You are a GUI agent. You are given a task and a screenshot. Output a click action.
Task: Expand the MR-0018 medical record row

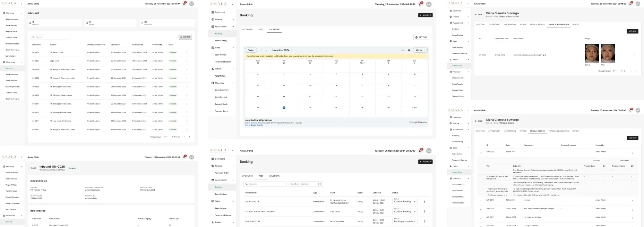[x=481, y=209]
